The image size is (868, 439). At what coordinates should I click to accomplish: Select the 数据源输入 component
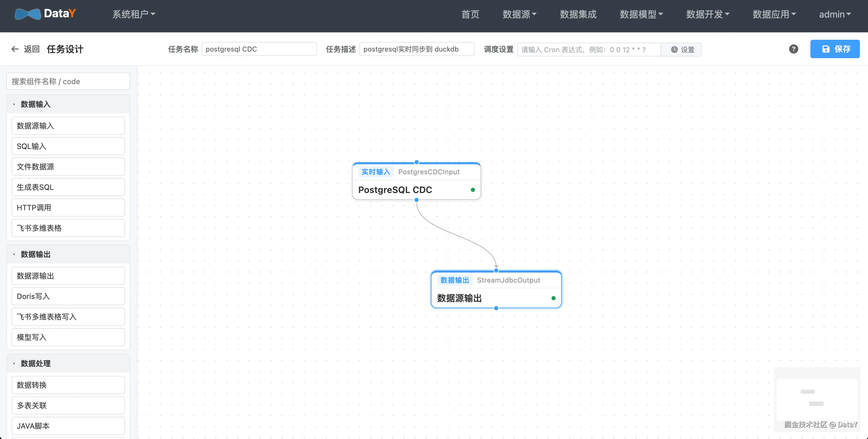[x=68, y=126]
